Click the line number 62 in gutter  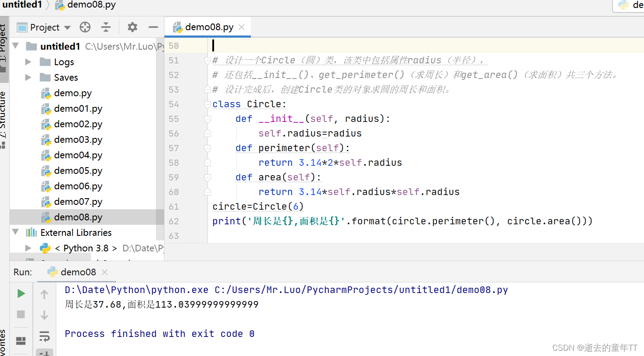pos(174,221)
